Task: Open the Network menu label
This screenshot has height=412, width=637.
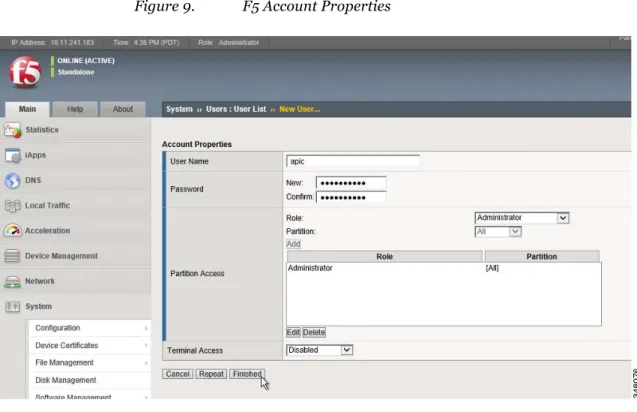Action: tap(40, 281)
